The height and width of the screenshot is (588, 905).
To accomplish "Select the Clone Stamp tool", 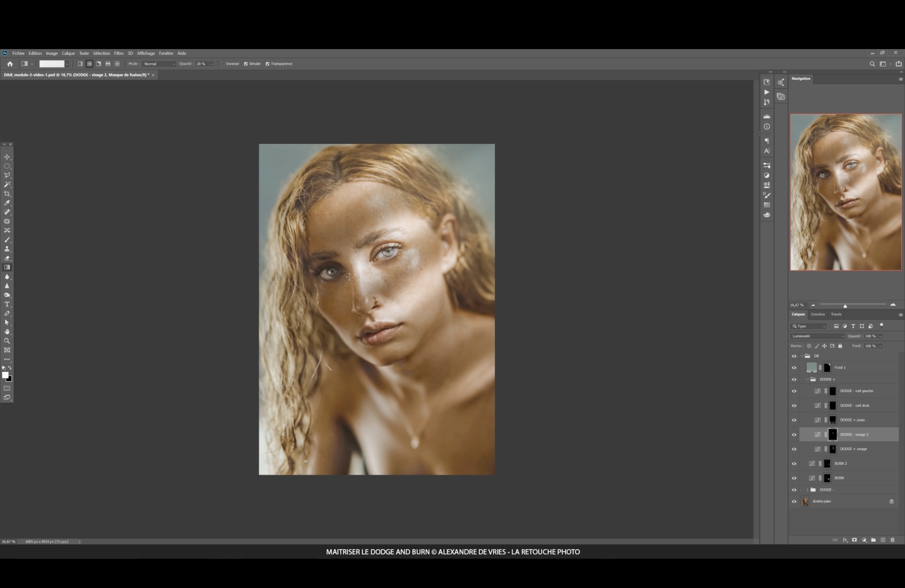I will pyautogui.click(x=7, y=249).
